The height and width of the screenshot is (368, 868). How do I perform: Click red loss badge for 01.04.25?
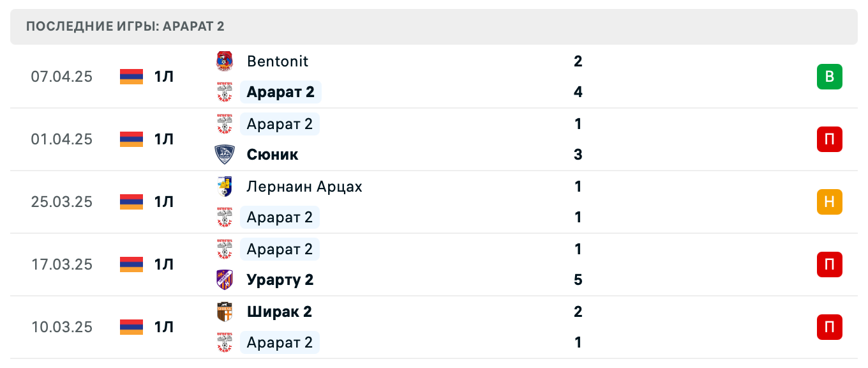click(829, 139)
